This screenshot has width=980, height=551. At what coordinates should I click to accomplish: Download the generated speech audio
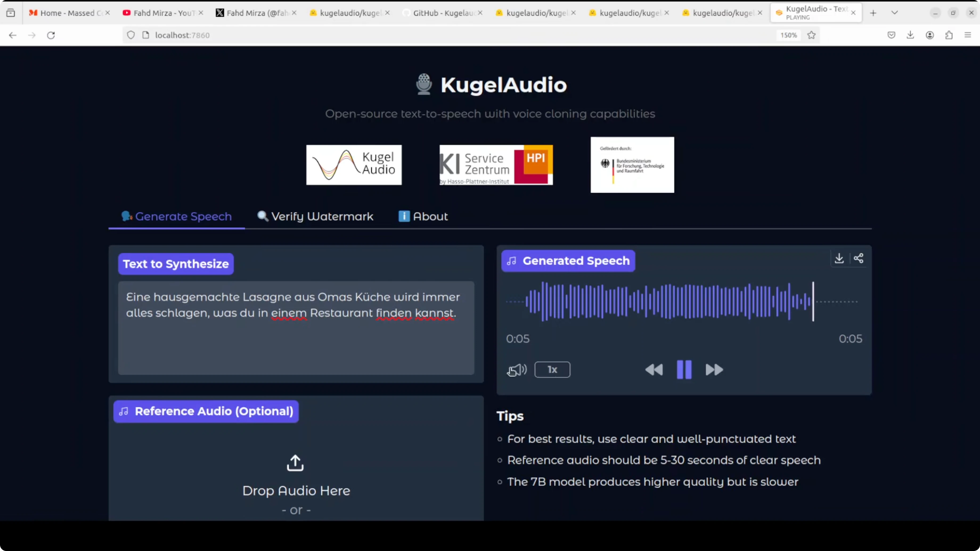(839, 258)
